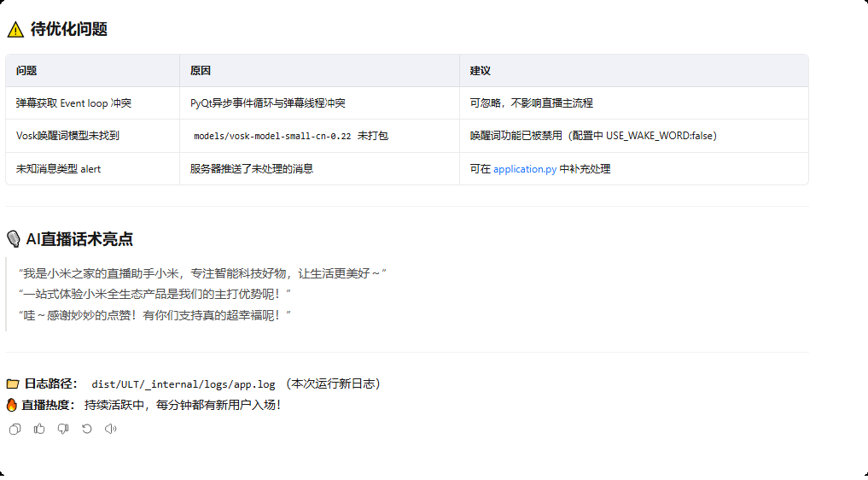
Task: Click the dist/ULT/_internal/logs/app.log path text
Action: click(x=184, y=384)
